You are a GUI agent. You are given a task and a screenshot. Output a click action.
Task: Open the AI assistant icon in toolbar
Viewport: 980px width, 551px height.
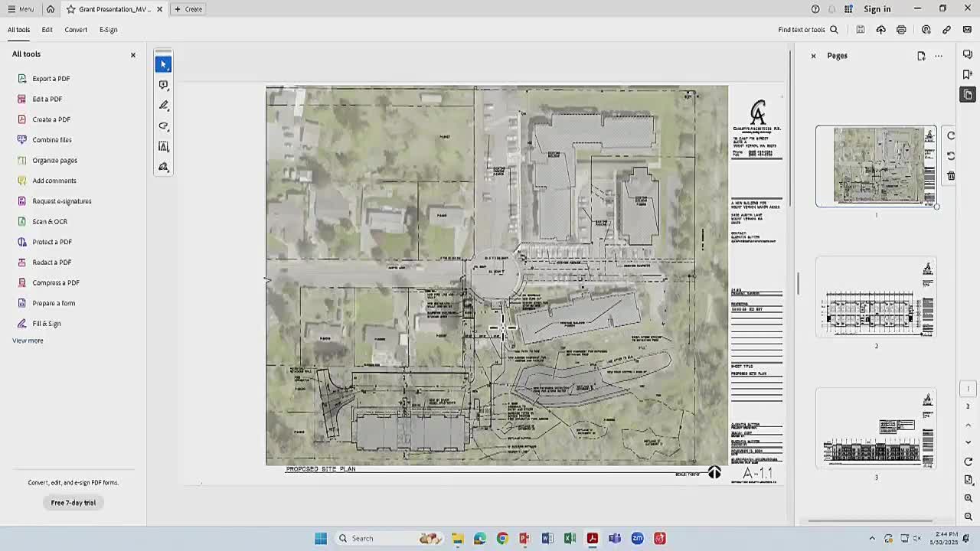click(926, 30)
